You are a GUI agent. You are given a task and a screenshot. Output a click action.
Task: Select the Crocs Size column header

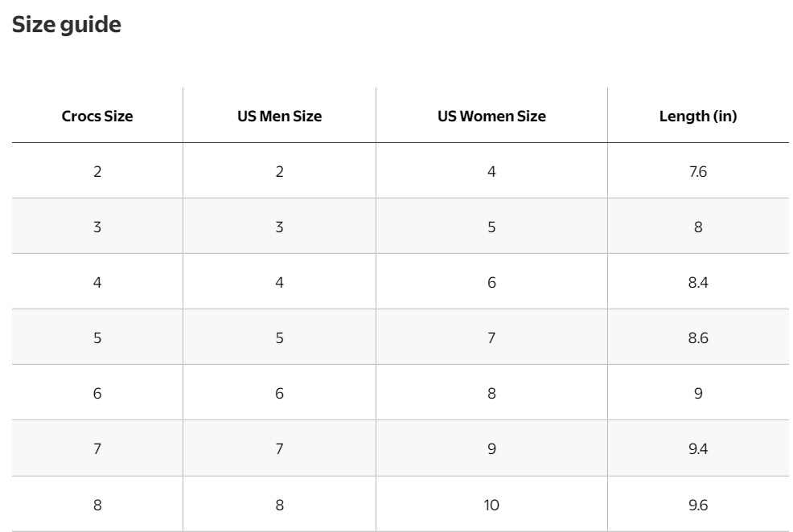97,116
